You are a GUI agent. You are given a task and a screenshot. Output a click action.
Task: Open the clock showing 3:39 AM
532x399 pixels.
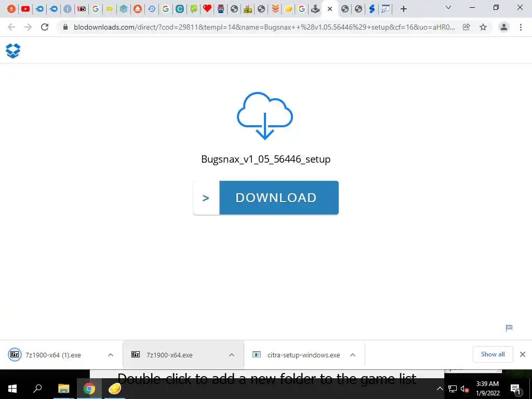487,389
